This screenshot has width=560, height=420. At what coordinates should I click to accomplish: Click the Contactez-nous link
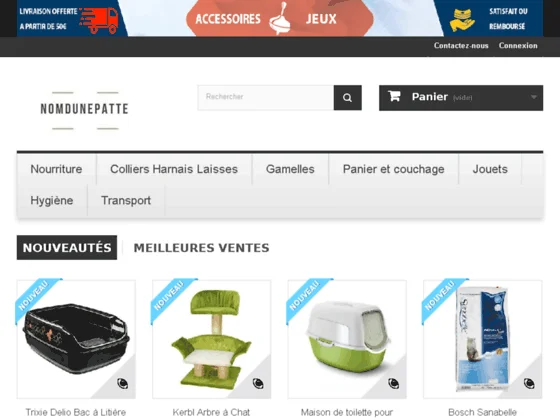461,46
